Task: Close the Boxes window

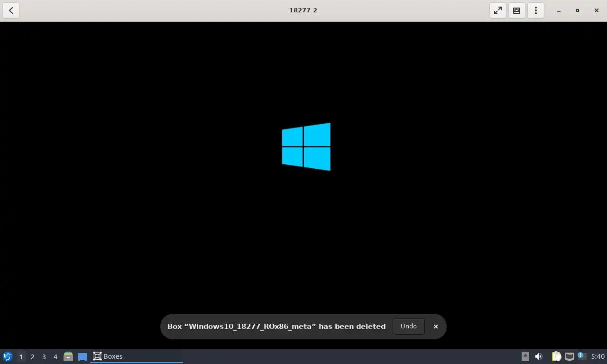Action: pyautogui.click(x=597, y=10)
